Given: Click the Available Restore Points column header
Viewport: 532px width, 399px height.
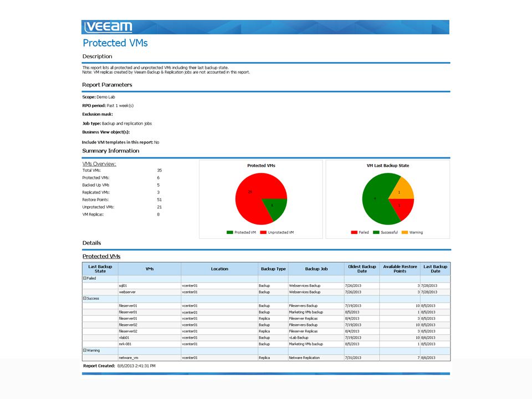Looking at the screenshot, I should [x=400, y=269].
